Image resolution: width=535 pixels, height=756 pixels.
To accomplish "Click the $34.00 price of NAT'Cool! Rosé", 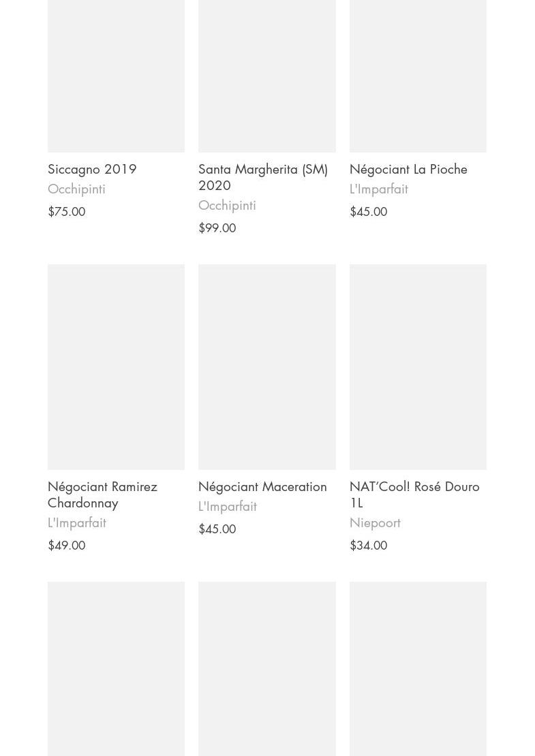I will point(368,546).
